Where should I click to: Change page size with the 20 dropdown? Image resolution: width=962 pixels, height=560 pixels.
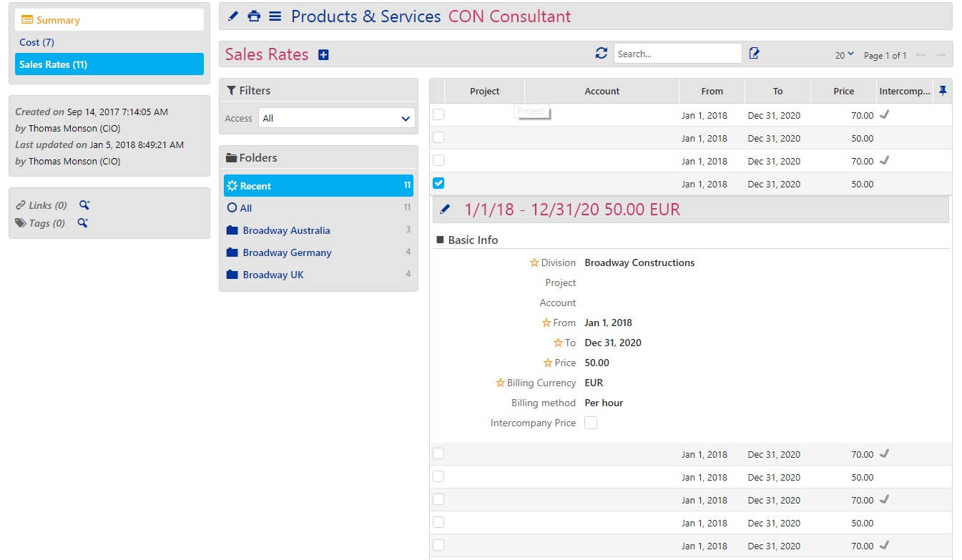pos(844,55)
